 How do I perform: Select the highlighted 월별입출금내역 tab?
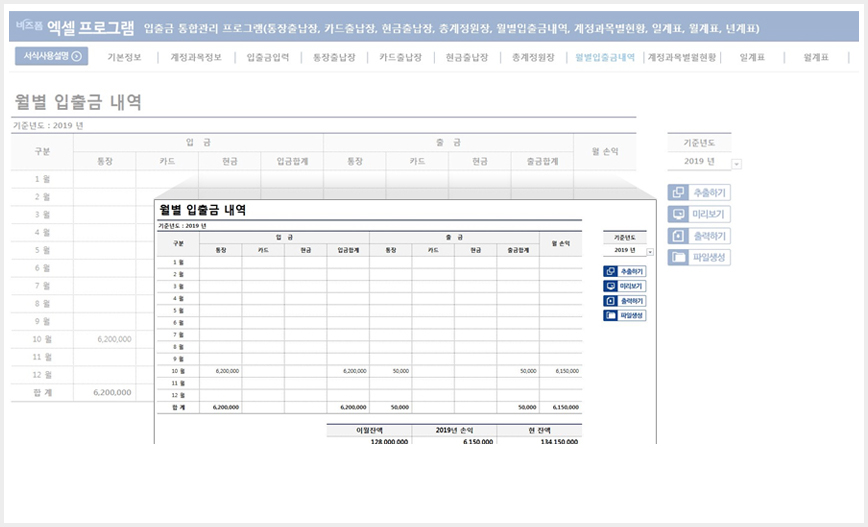pos(605,57)
